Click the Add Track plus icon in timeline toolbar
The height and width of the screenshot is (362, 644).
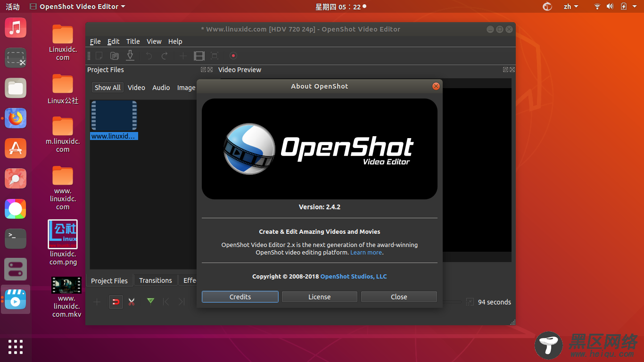click(97, 302)
